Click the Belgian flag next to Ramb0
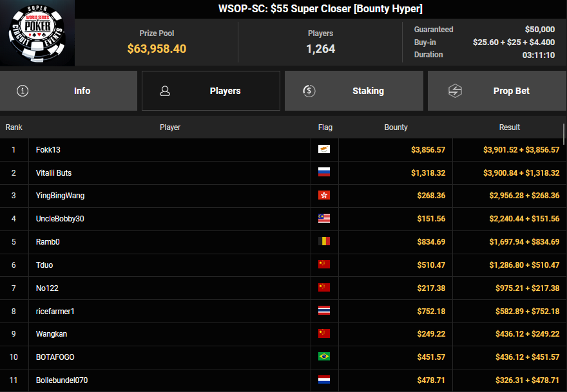The width and height of the screenshot is (567, 392). coord(324,242)
